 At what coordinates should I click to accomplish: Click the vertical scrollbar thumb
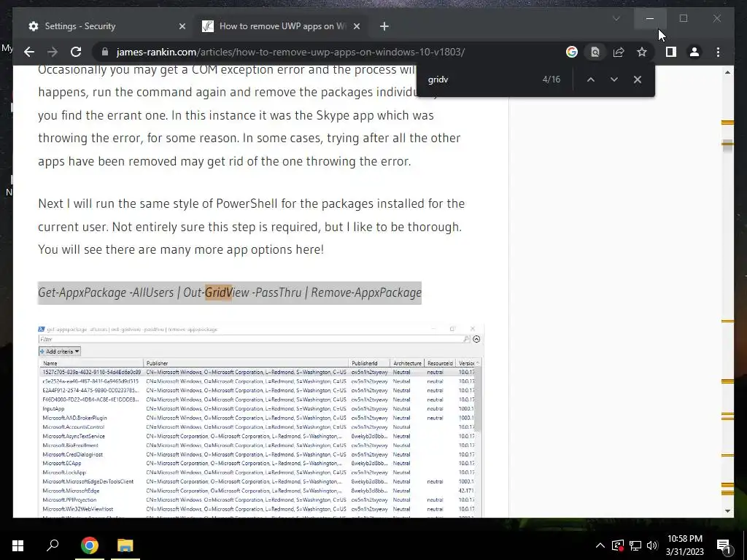pyautogui.click(x=727, y=145)
